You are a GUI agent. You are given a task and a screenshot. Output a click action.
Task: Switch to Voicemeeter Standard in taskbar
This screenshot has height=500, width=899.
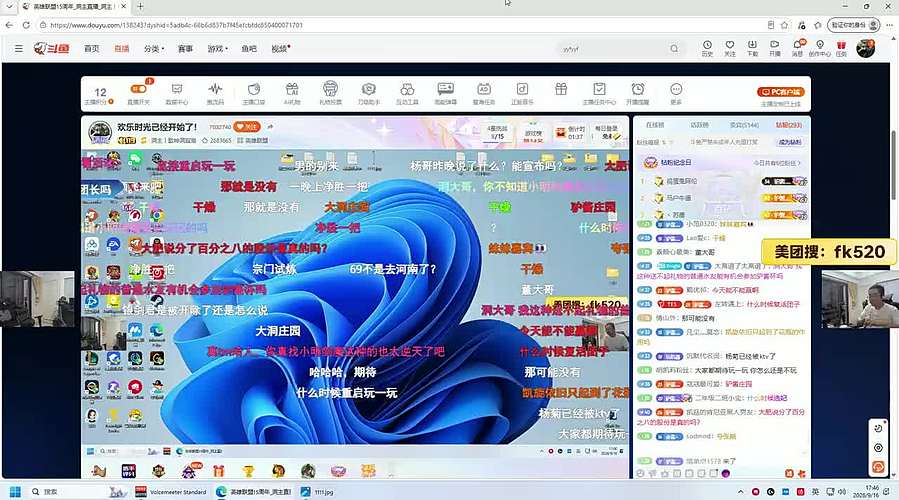[x=171, y=491]
